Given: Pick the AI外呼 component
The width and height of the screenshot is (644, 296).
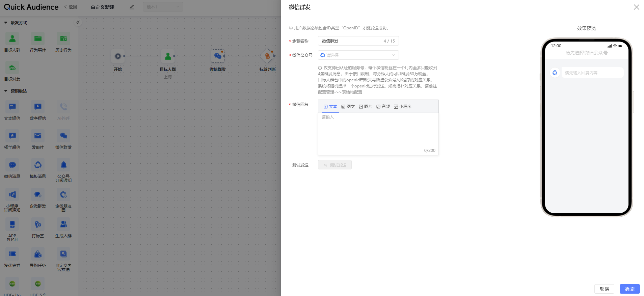Looking at the screenshot, I should tap(63, 107).
